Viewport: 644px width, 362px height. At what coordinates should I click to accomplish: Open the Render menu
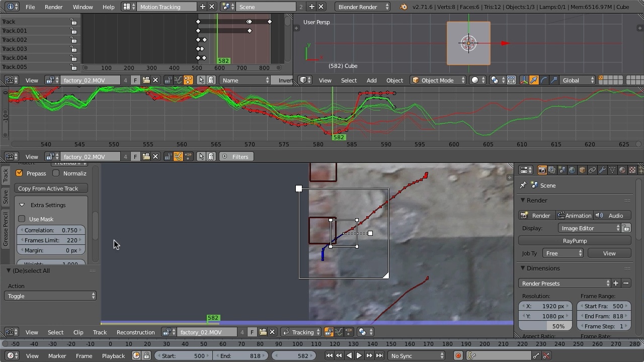53,7
